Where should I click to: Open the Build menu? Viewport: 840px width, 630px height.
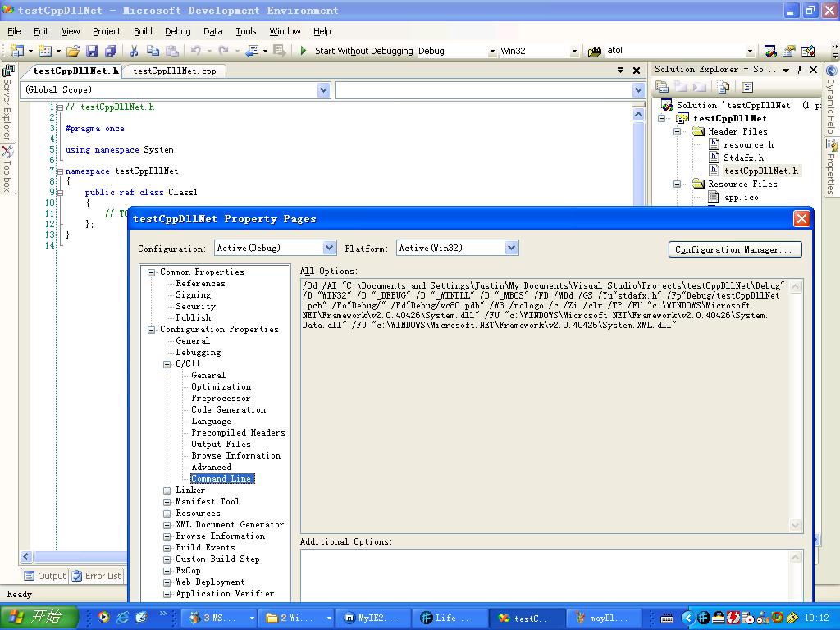tap(143, 31)
